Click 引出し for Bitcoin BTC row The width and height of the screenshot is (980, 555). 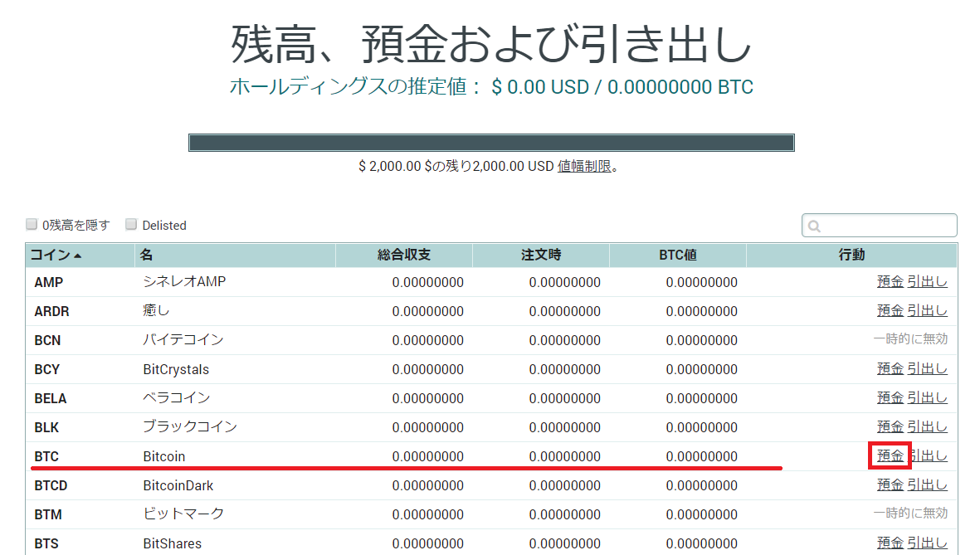tap(928, 455)
